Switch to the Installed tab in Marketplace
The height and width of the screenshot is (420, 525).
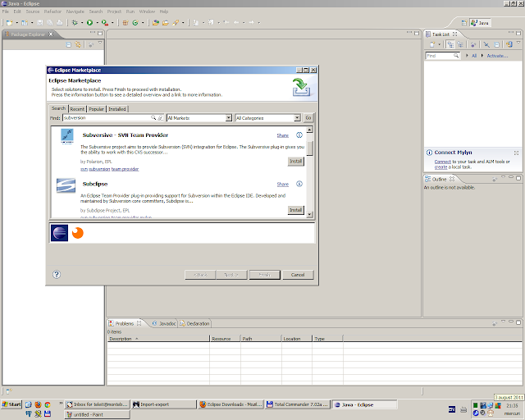pyautogui.click(x=117, y=109)
